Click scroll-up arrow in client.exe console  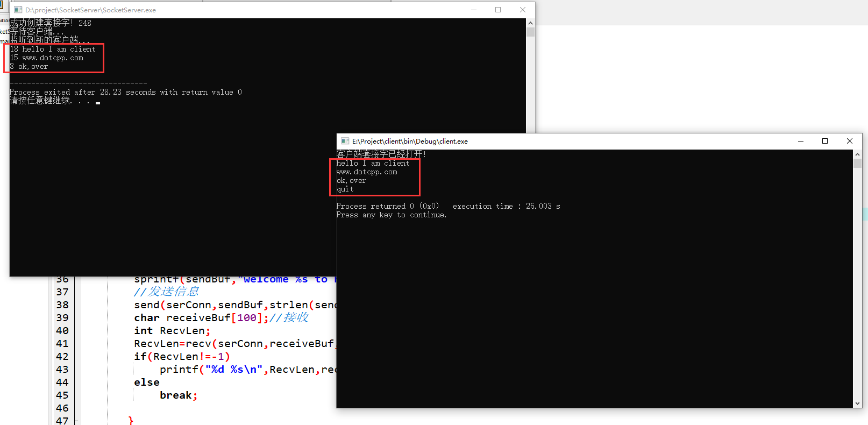click(x=857, y=154)
